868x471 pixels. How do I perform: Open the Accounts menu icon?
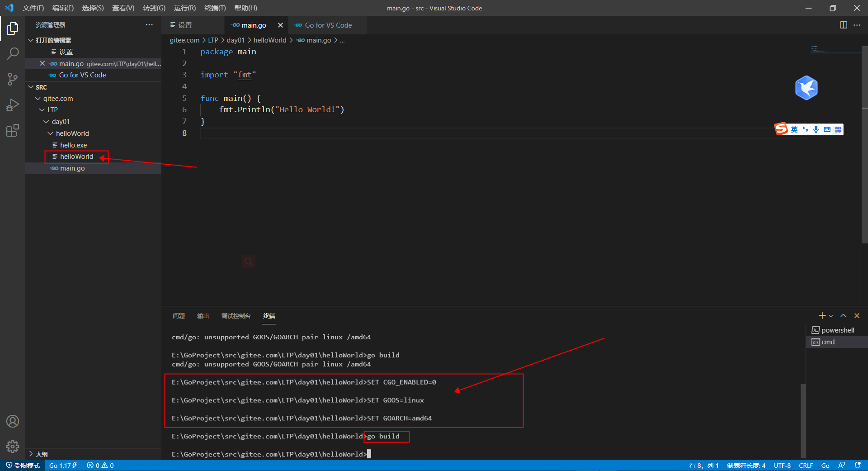13,421
